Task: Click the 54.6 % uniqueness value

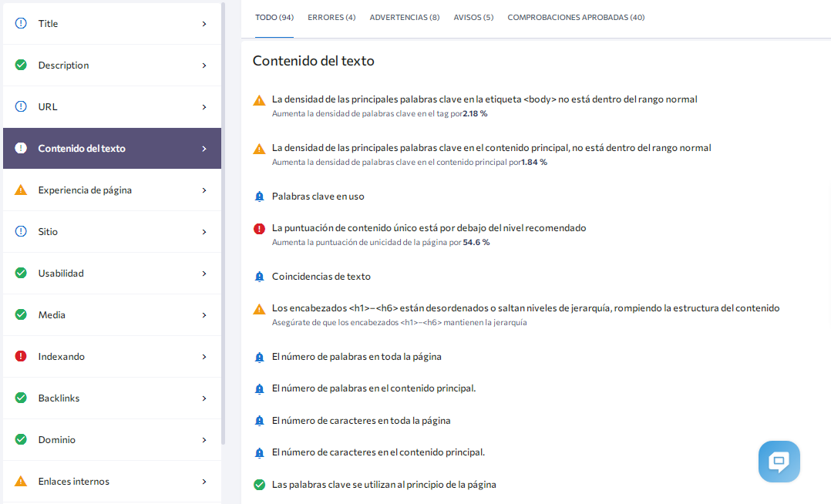Action: click(476, 242)
